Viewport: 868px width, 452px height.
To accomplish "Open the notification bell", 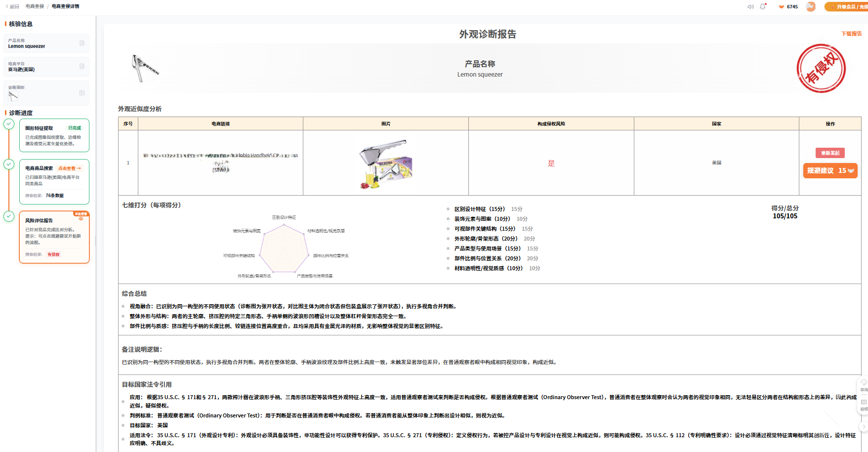I will tap(763, 6).
